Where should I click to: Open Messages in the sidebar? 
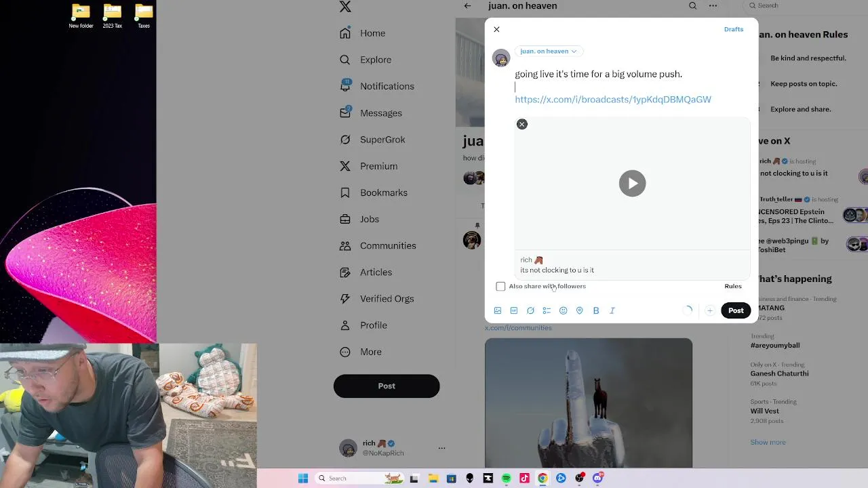point(371,113)
